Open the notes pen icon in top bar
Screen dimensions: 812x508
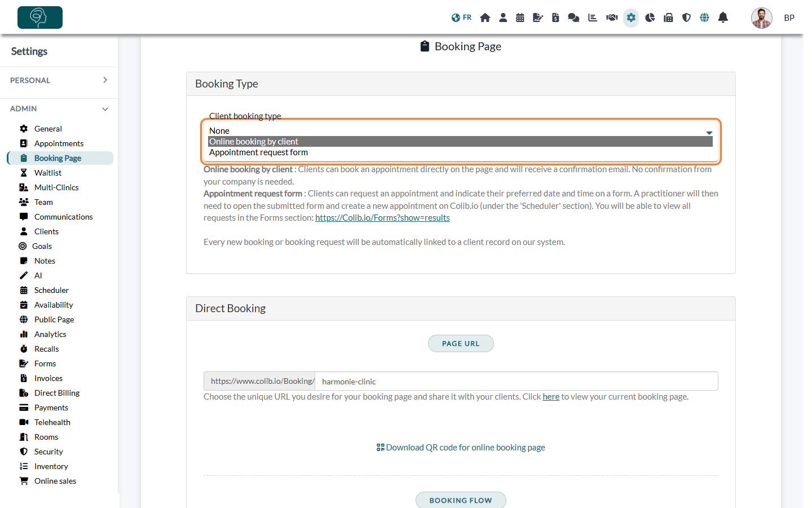point(538,17)
